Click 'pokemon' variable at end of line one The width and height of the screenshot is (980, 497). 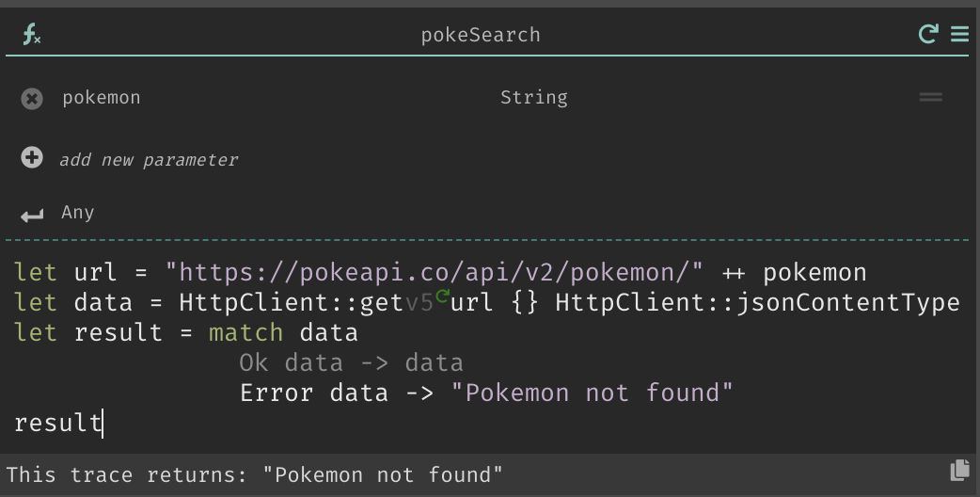click(x=814, y=274)
